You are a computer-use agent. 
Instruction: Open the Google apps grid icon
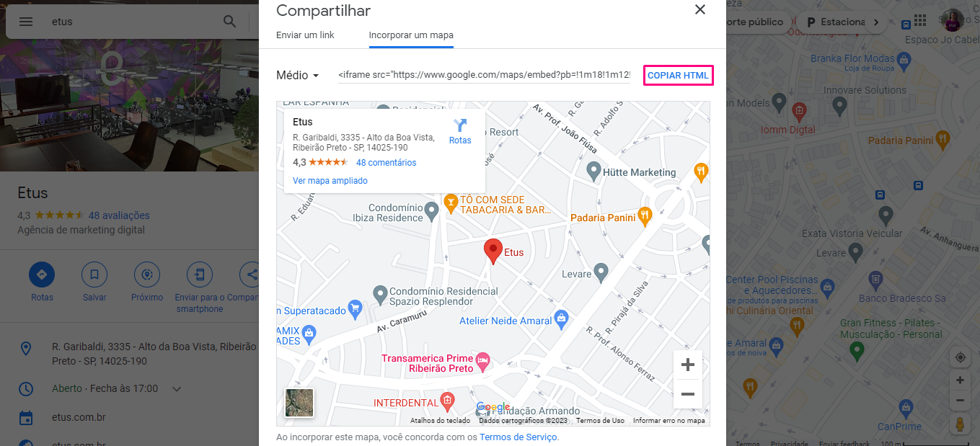919,20
